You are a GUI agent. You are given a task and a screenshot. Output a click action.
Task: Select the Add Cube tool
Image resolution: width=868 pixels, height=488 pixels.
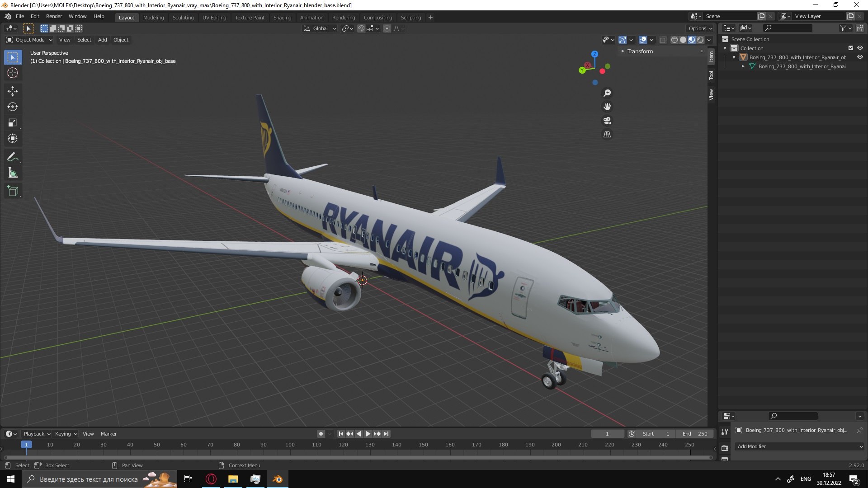tap(13, 191)
